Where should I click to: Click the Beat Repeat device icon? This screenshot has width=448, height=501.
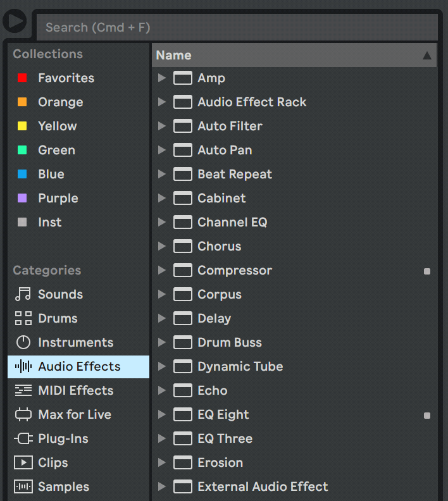183,174
